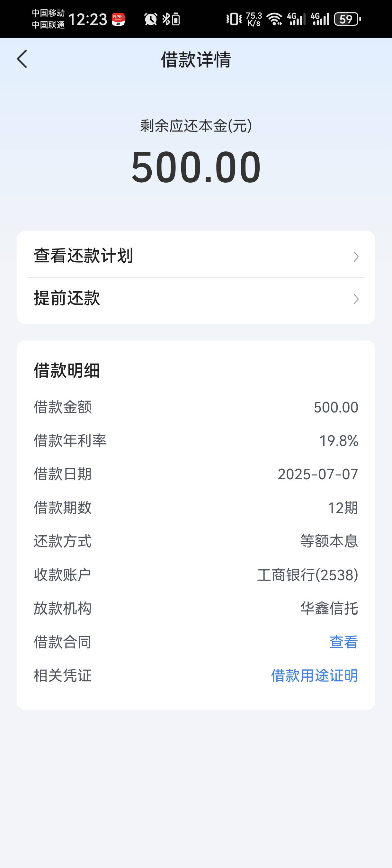392x868 pixels.
Task: Tap the alarm clock status icon
Action: (x=151, y=19)
